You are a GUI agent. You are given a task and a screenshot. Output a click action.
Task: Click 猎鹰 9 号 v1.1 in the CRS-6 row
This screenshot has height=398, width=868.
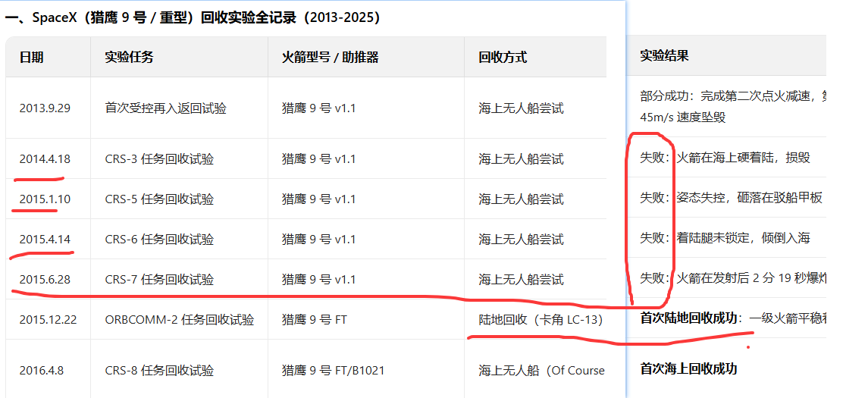click(318, 239)
